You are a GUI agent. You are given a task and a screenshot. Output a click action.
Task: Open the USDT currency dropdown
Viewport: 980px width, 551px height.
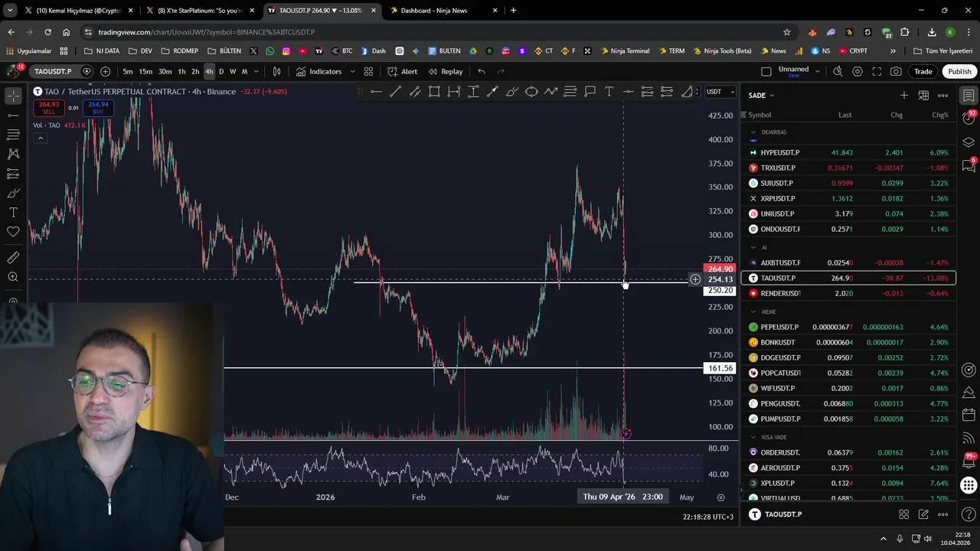(720, 92)
